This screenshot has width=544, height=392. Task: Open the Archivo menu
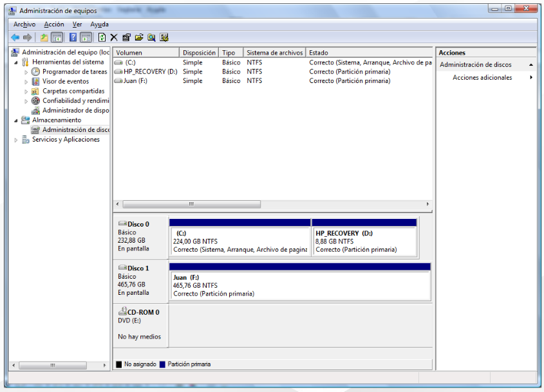click(24, 24)
